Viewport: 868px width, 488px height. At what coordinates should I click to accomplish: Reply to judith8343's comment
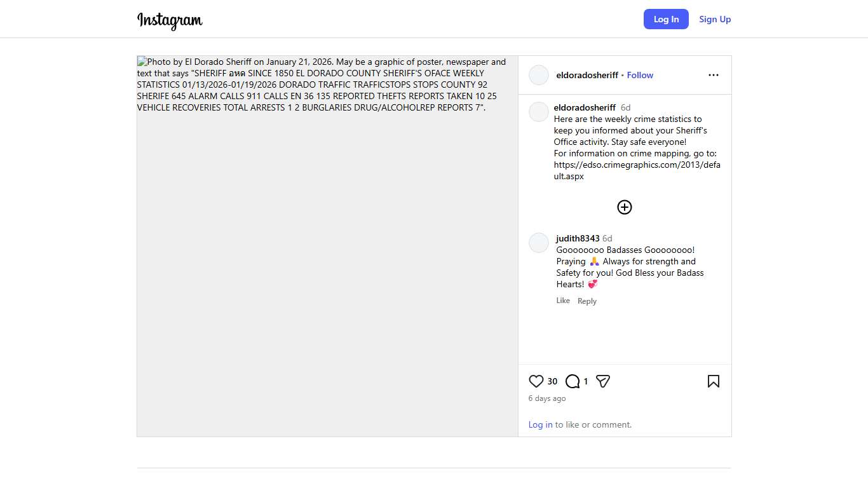[587, 301]
